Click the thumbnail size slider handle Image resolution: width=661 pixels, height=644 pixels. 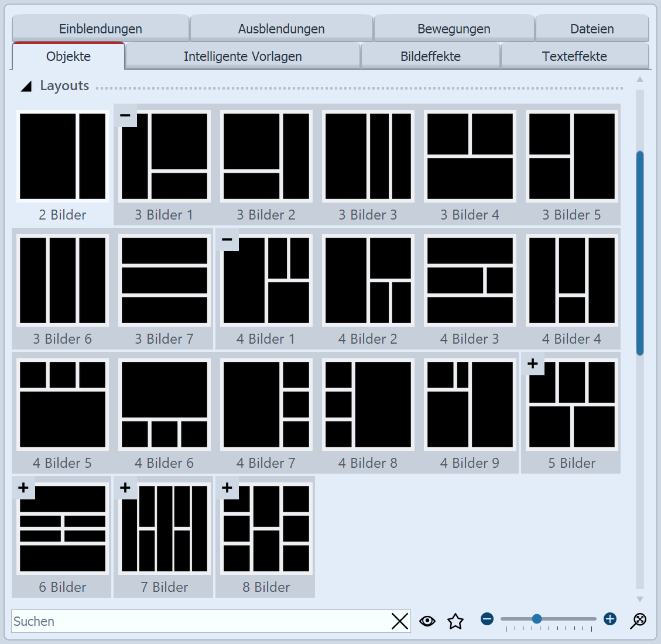(536, 618)
